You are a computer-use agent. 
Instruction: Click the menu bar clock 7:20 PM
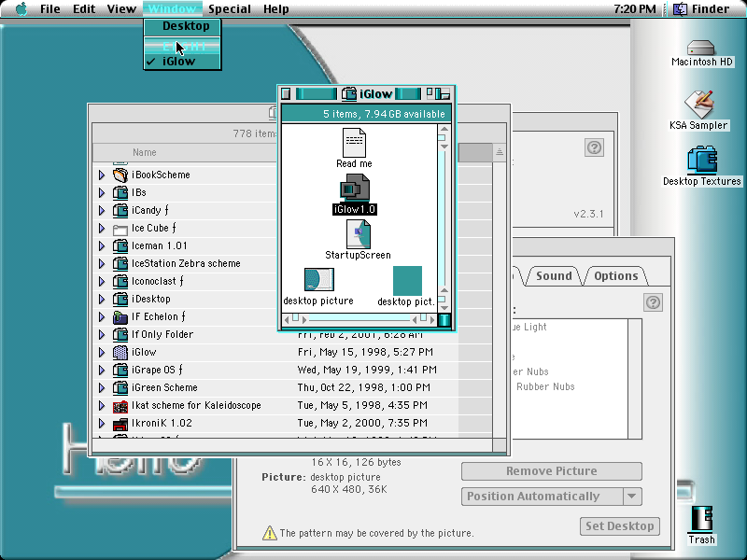(634, 9)
